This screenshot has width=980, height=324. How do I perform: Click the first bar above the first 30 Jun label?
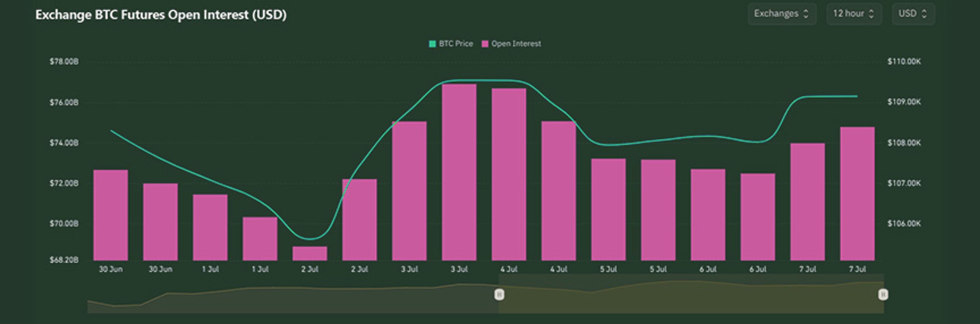pyautogui.click(x=111, y=215)
